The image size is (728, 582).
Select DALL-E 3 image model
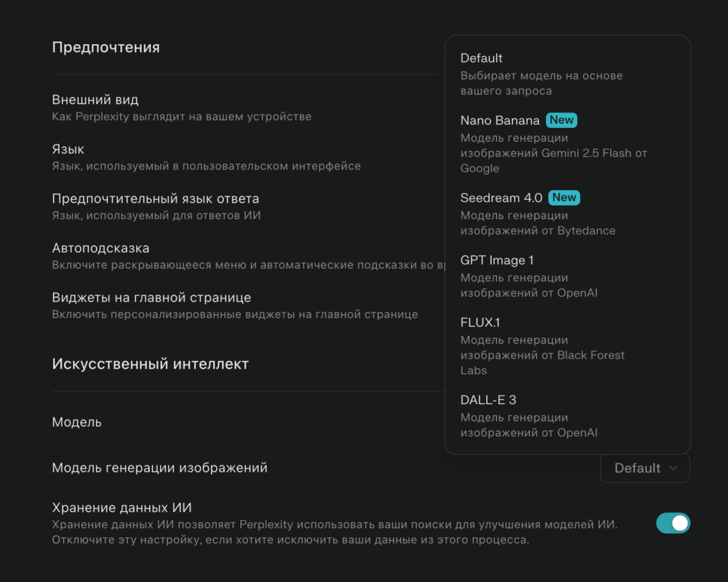coord(488,401)
